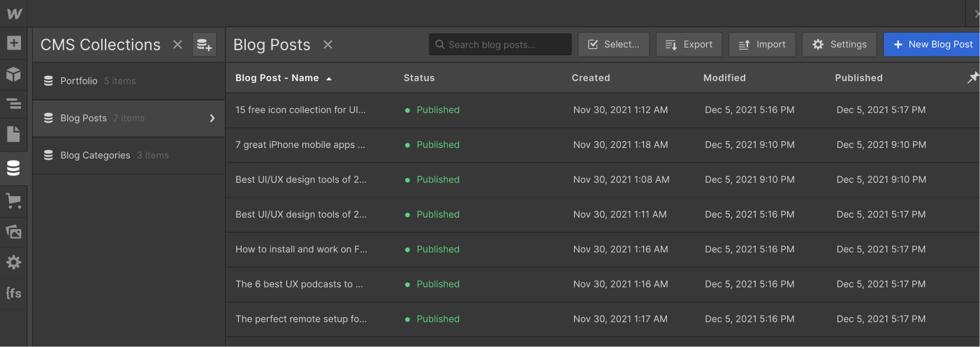This screenshot has width=980, height=347.
Task: Open the Blog Categories collection
Action: click(95, 155)
